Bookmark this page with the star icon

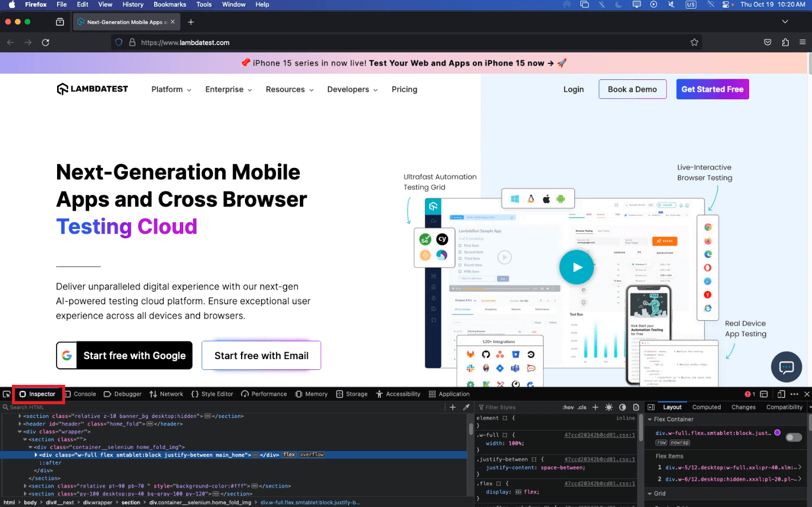click(x=694, y=42)
